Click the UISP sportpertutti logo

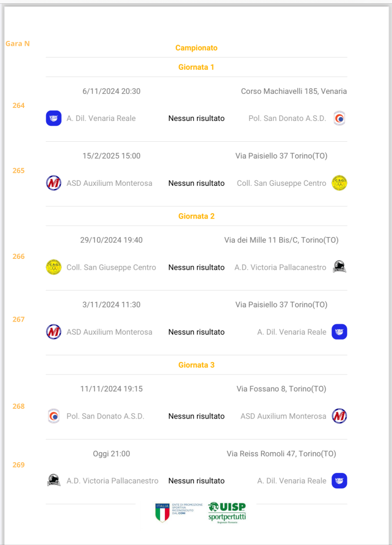pyautogui.click(x=227, y=513)
